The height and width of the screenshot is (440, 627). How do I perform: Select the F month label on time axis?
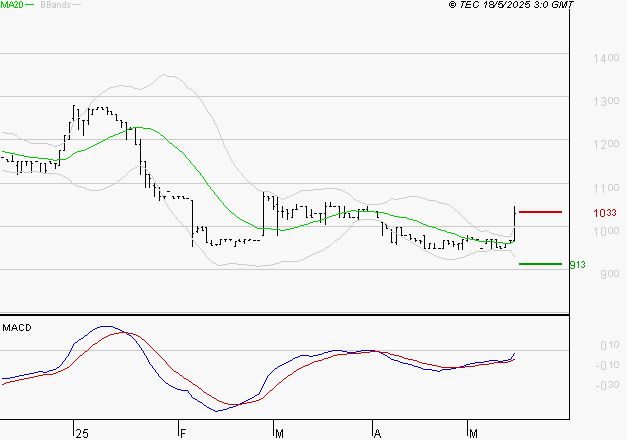tap(183, 432)
